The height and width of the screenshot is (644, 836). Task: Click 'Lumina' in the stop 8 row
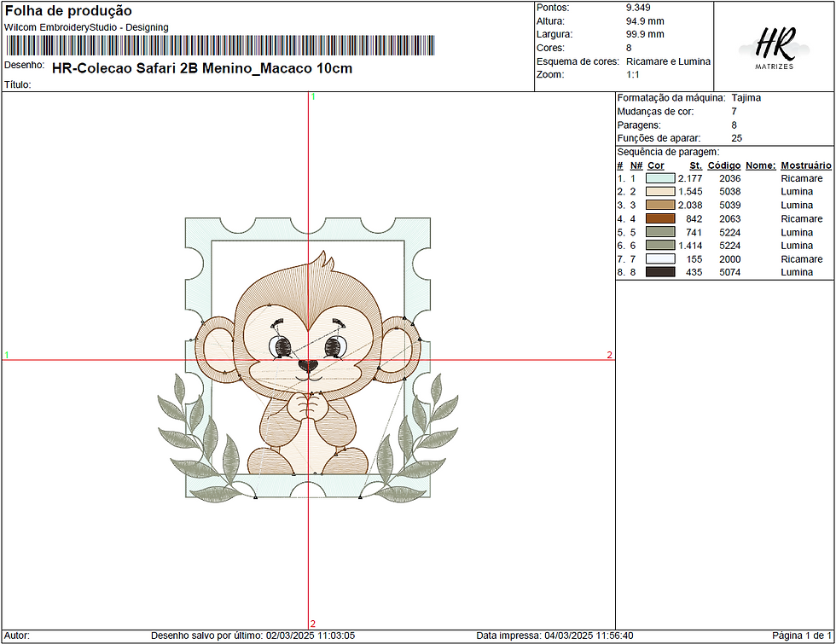pyautogui.click(x=797, y=272)
